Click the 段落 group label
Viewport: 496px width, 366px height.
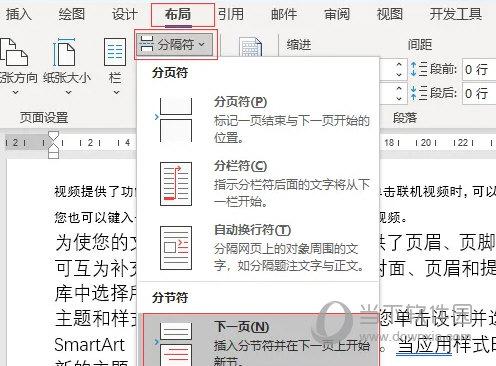[405, 118]
